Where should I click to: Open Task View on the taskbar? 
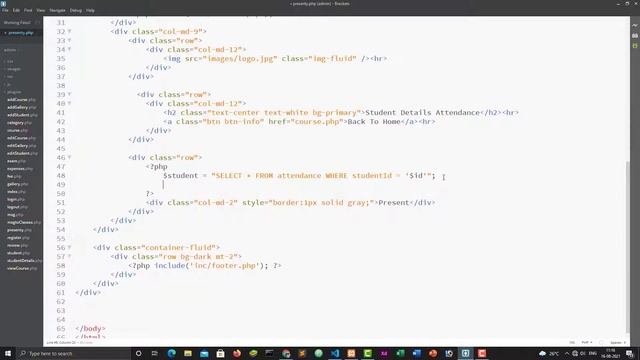coord(155,353)
